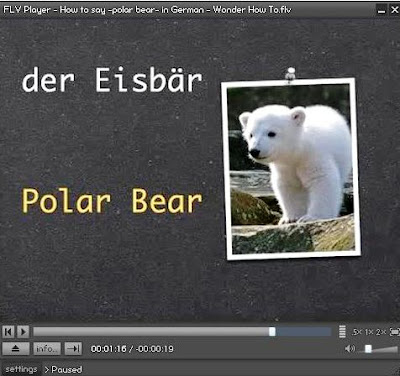Click the step-forward arrow button

click(73, 349)
